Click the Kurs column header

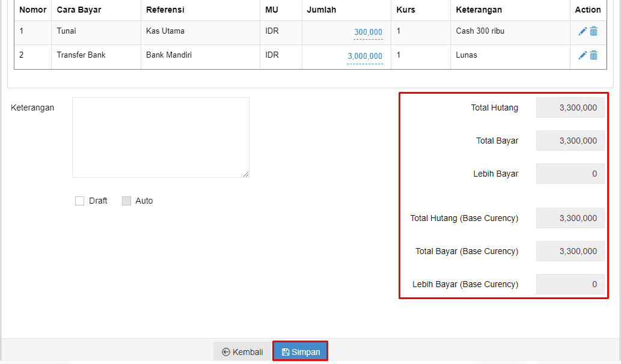[421, 10]
